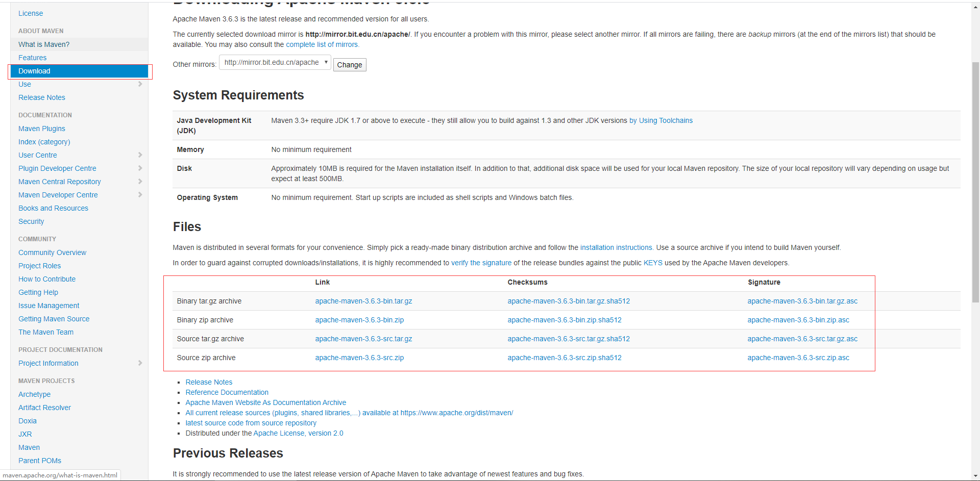The image size is (980, 481).
Task: Open Books and Resources page
Action: 53,208
